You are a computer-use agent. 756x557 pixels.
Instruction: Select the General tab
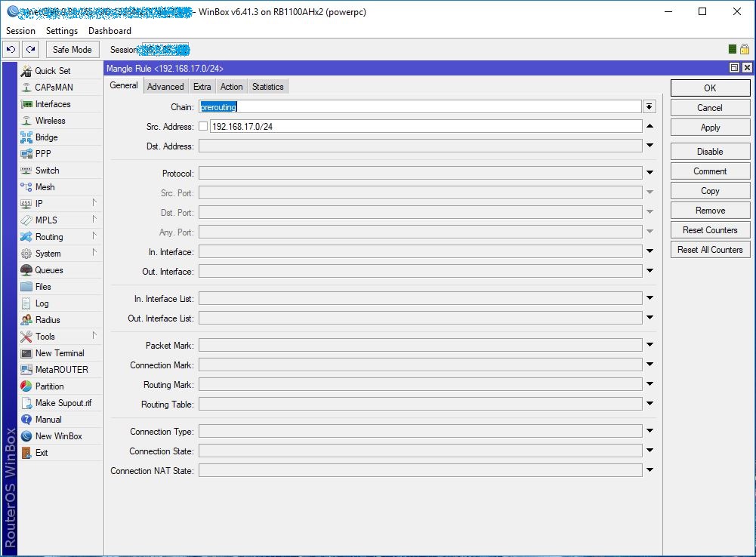tap(124, 86)
